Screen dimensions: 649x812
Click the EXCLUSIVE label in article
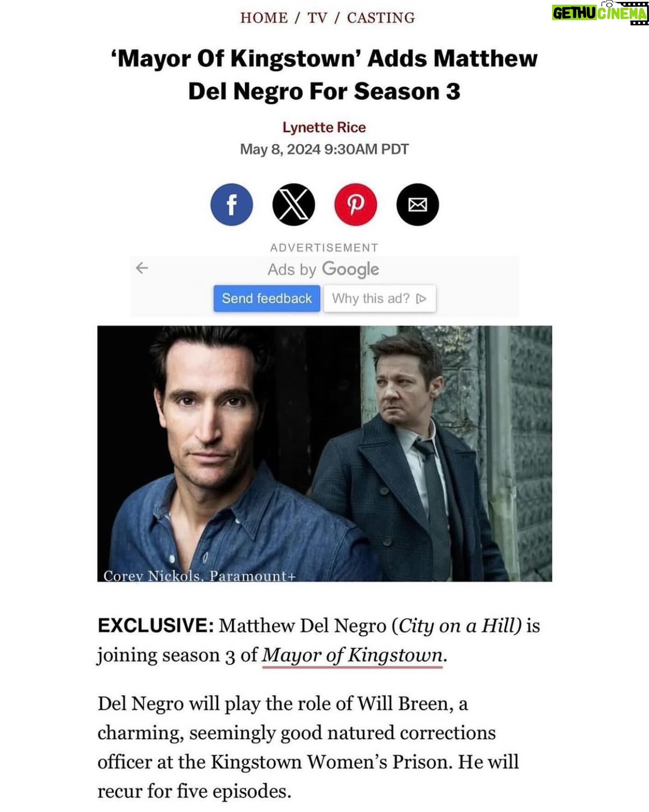tap(156, 626)
